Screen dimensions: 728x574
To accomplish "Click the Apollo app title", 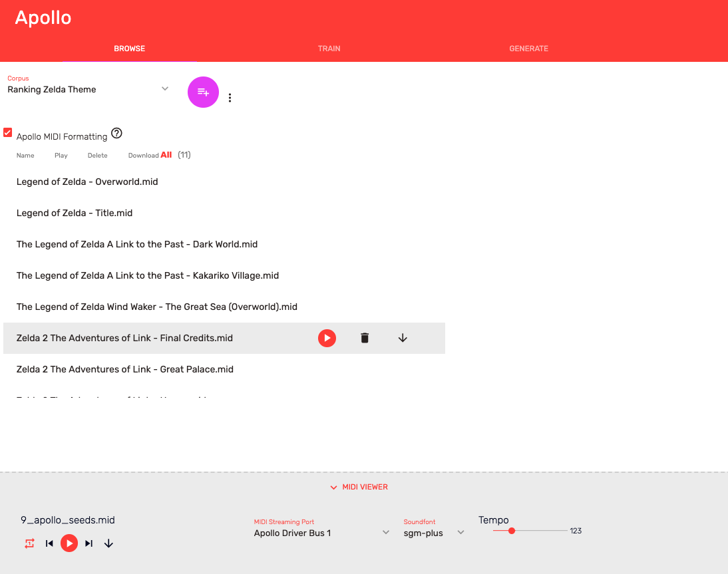I will [43, 18].
